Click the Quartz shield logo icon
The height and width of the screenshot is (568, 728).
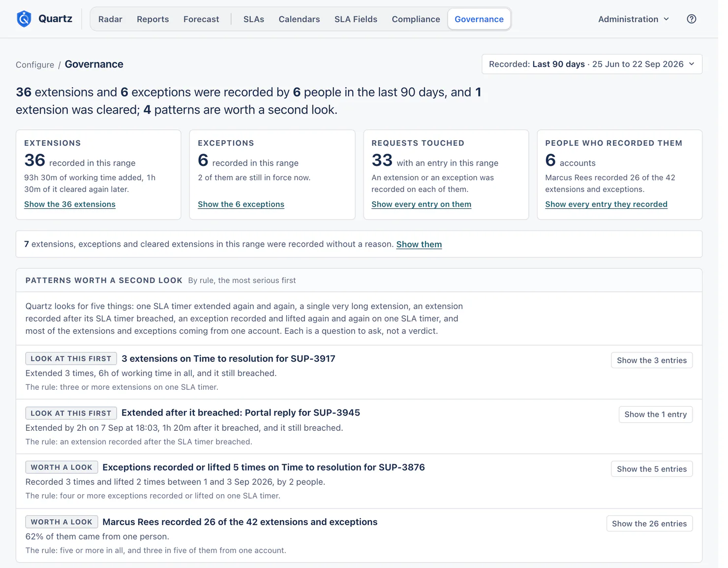tap(24, 19)
